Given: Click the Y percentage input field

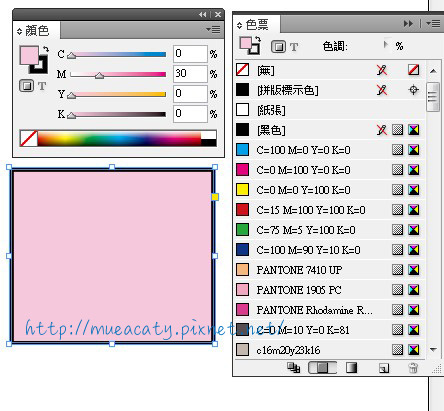Looking at the screenshot, I should coord(190,94).
